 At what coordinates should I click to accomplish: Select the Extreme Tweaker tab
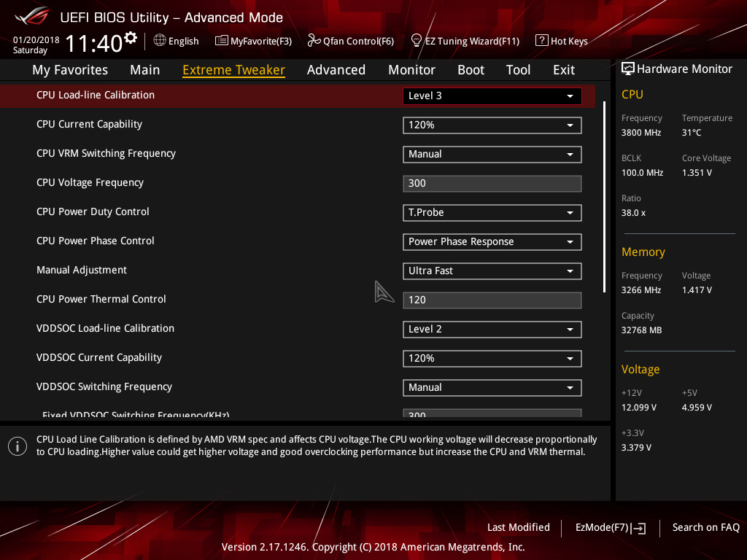(x=234, y=70)
